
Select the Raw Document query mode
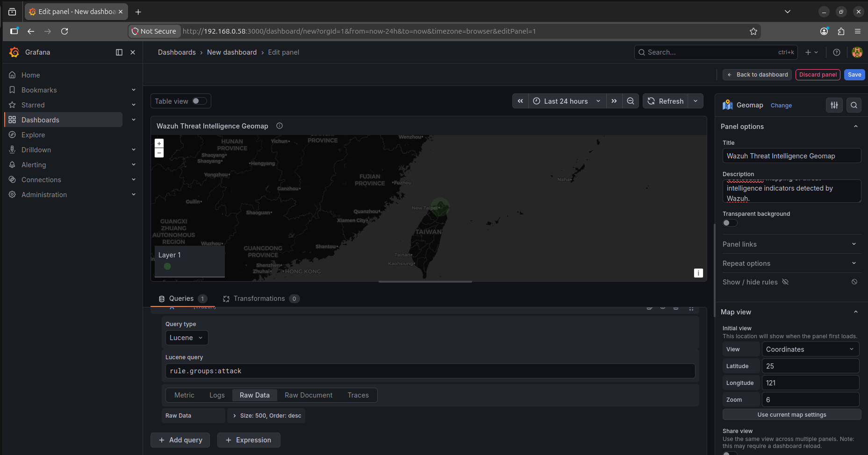308,395
